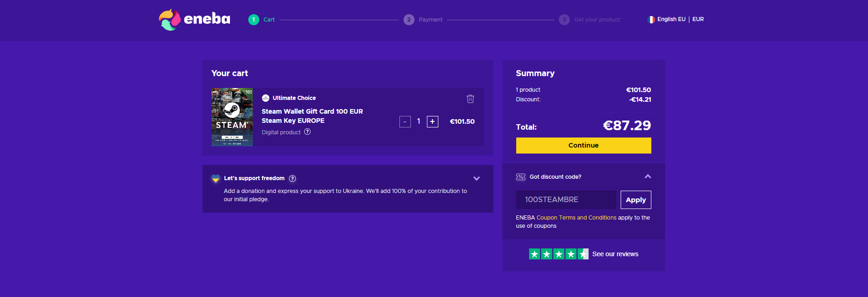Viewport: 868px width, 297px height.
Task: Click the language flag icon
Action: pos(651,20)
